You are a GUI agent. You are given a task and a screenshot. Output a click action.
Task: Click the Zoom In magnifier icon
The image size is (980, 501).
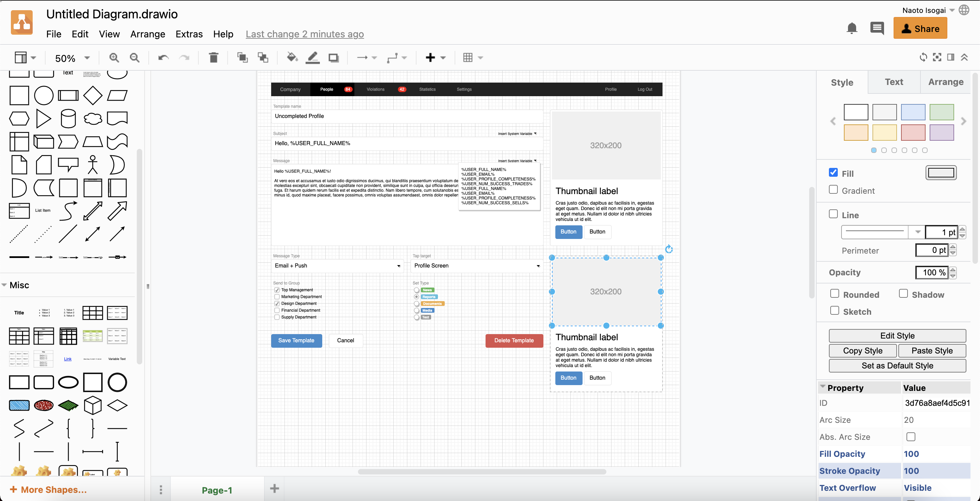tap(114, 58)
